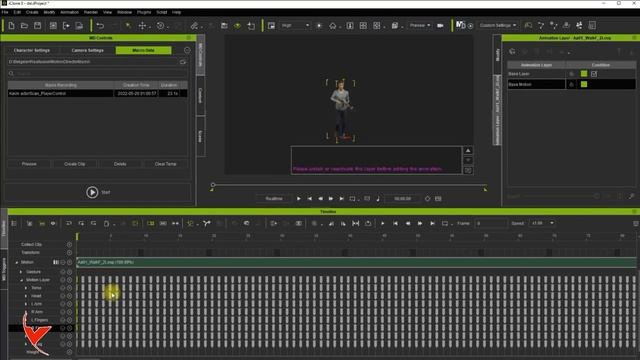Click the Home view icon in the toolbar
640x360 pixels.
point(333,26)
